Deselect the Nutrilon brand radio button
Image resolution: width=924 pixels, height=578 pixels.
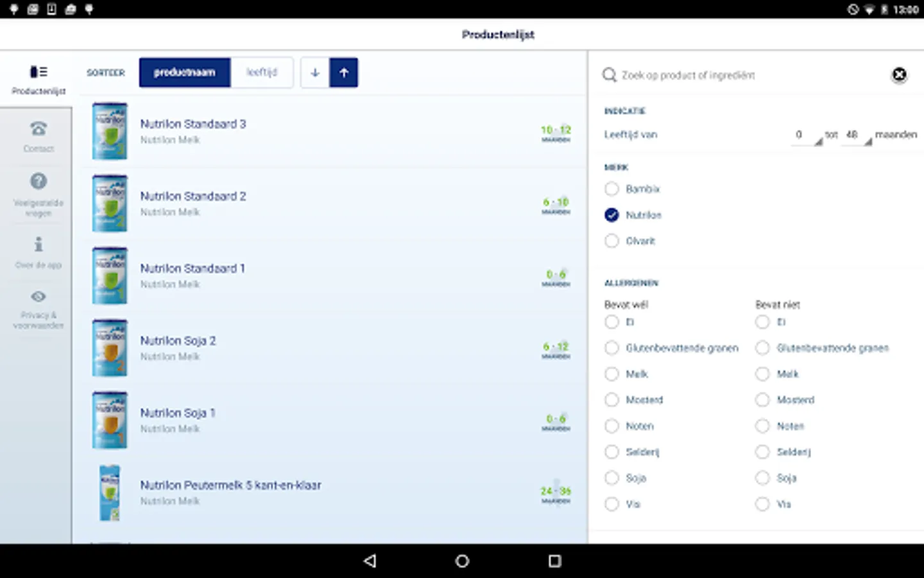pos(612,215)
